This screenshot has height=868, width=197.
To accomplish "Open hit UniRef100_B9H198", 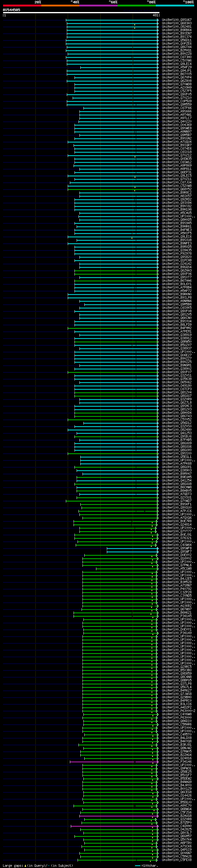I will click(177, 210).
